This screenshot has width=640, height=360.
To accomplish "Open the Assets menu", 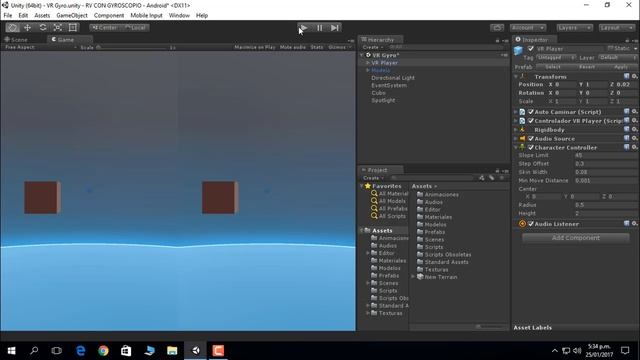I will click(x=42, y=16).
